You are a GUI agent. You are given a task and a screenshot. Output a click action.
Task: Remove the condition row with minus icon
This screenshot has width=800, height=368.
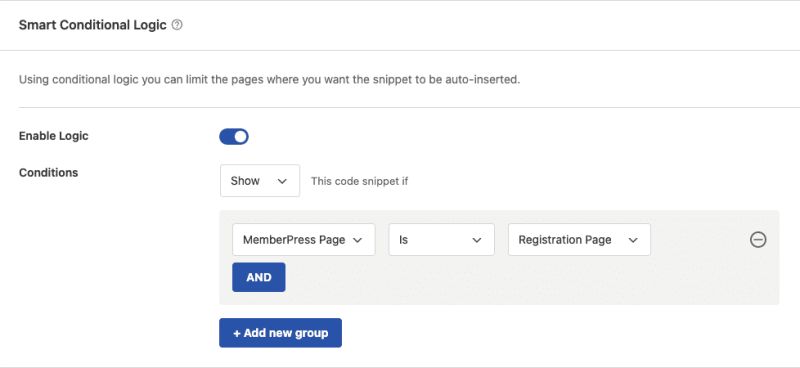(x=758, y=239)
